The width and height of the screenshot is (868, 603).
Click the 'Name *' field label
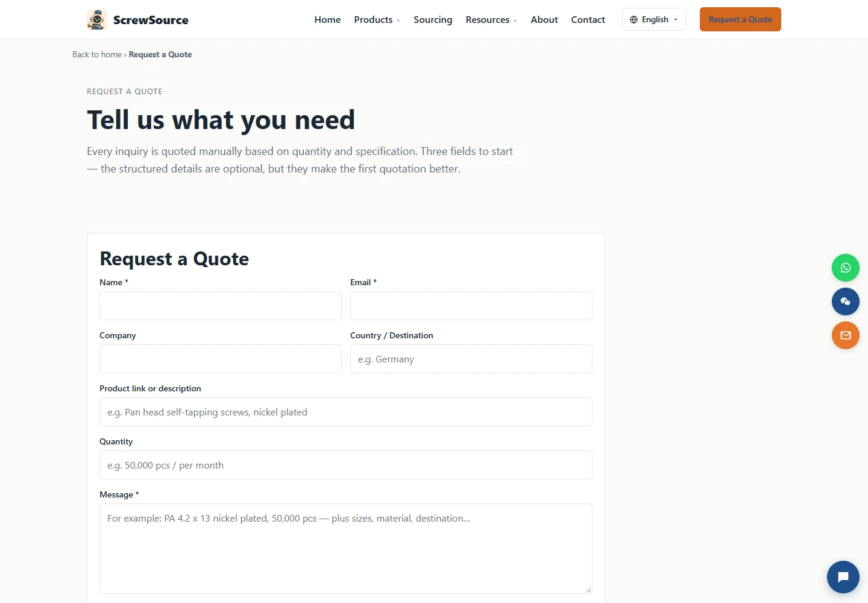point(114,282)
